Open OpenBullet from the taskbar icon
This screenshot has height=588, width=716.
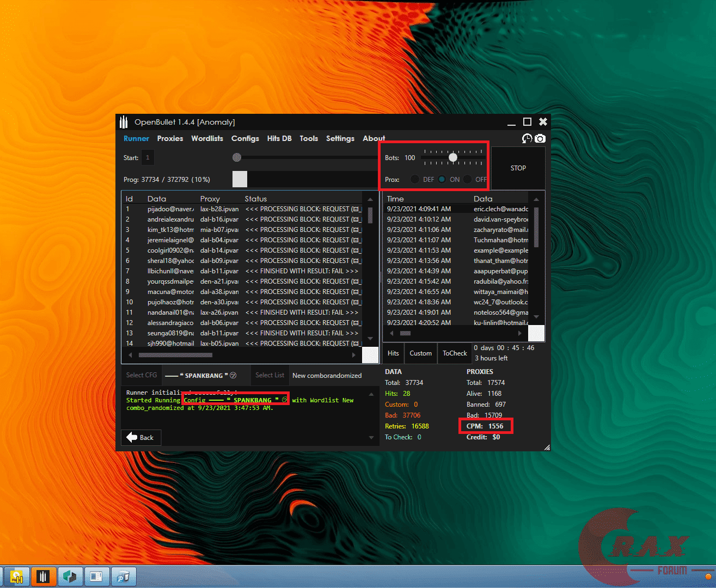click(x=44, y=576)
